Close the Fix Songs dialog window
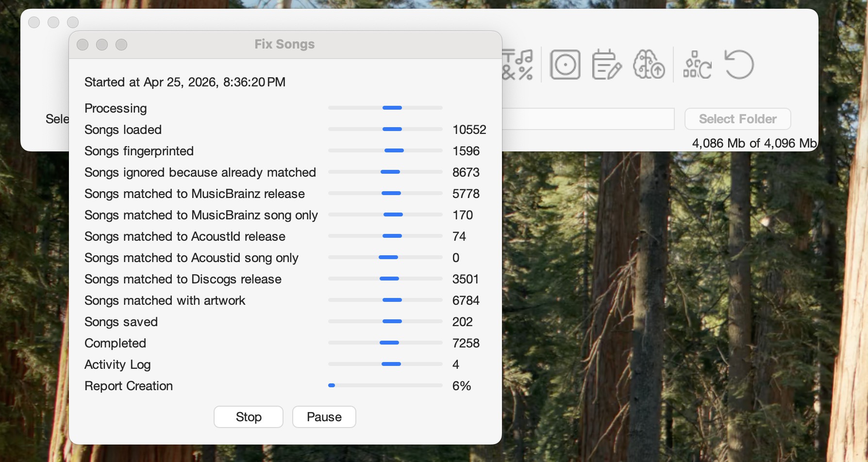Image resolution: width=868 pixels, height=462 pixels. click(x=83, y=45)
